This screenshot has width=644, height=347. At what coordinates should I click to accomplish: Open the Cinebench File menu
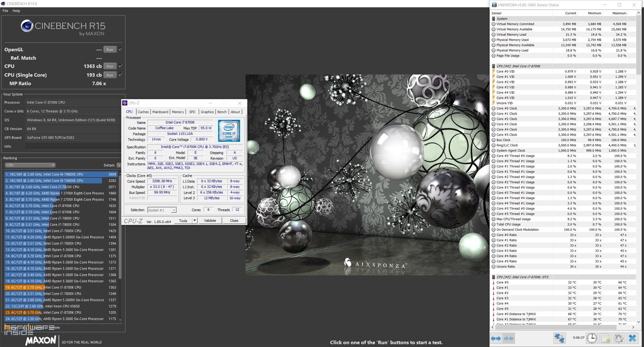5,11
